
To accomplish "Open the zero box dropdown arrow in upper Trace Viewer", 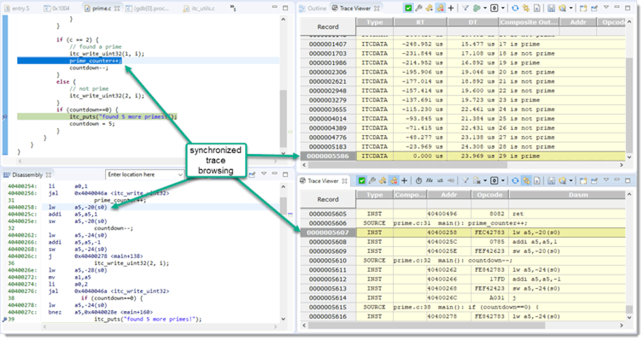I will [x=502, y=8].
